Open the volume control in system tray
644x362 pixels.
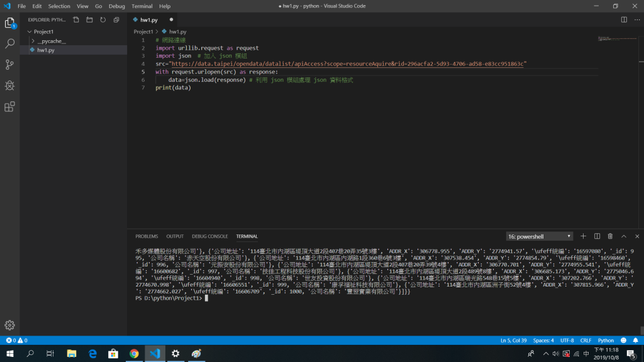556,353
